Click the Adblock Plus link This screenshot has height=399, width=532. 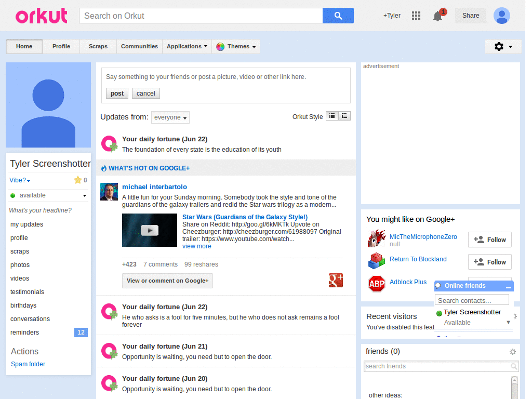pyautogui.click(x=408, y=282)
